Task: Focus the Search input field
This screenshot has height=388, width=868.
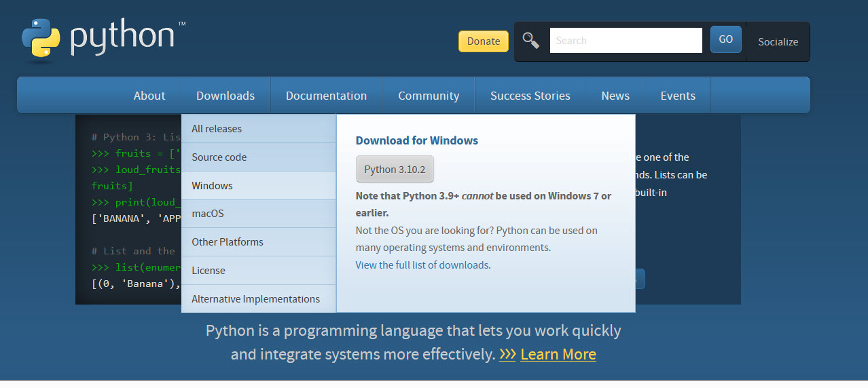Action: (x=626, y=41)
